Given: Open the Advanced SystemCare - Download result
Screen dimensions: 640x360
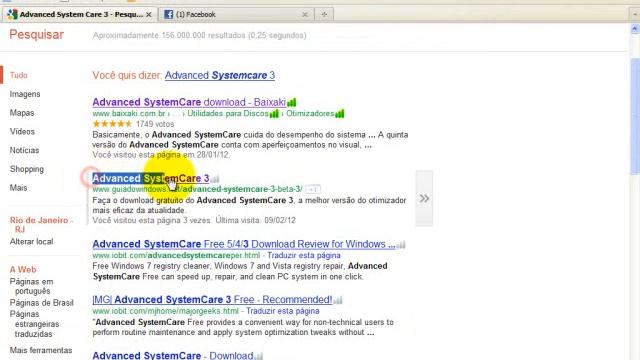Looking at the screenshot, I should pyautogui.click(x=173, y=356).
